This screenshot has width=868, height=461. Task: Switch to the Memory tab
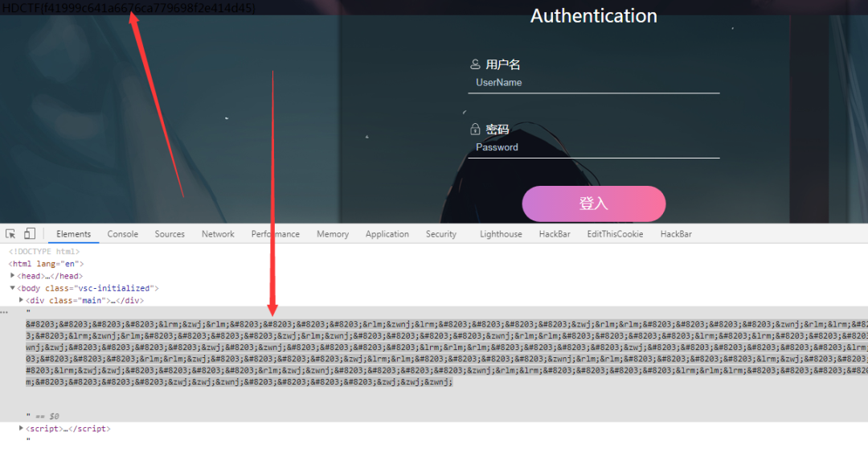(333, 234)
